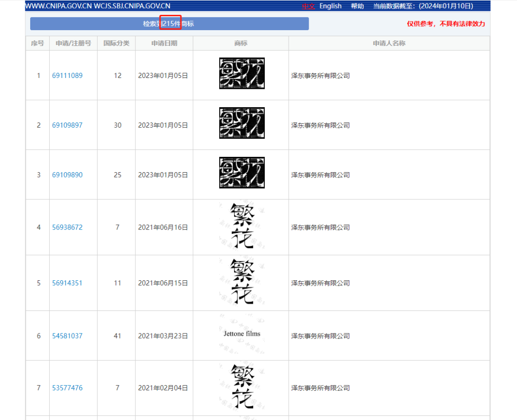The height and width of the screenshot is (420, 517).
Task: Click the WWW.CNIPA.GOV.CN site address text
Action: (x=58, y=6)
